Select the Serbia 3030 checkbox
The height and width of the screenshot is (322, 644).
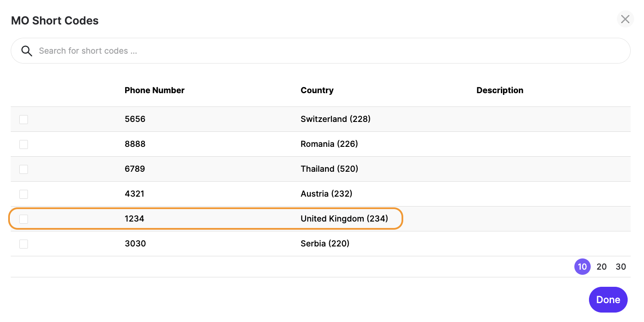[x=24, y=244]
